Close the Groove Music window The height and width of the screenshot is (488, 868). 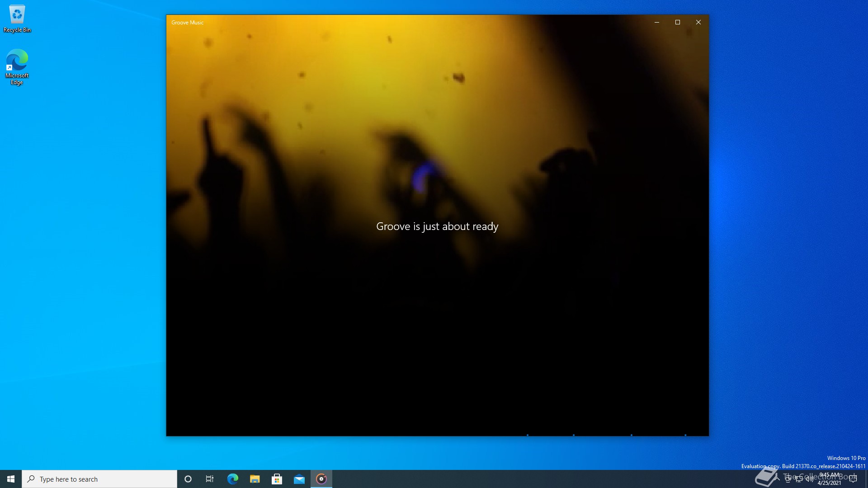point(698,22)
